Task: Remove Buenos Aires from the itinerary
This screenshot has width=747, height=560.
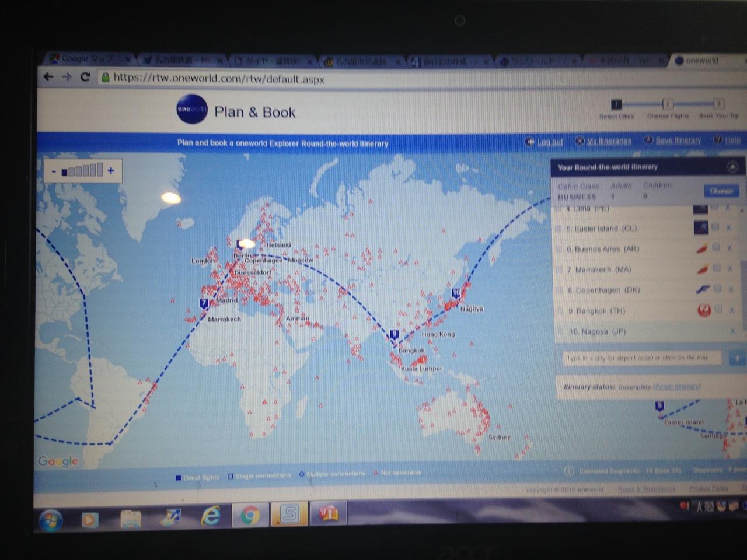Action: tap(729, 249)
